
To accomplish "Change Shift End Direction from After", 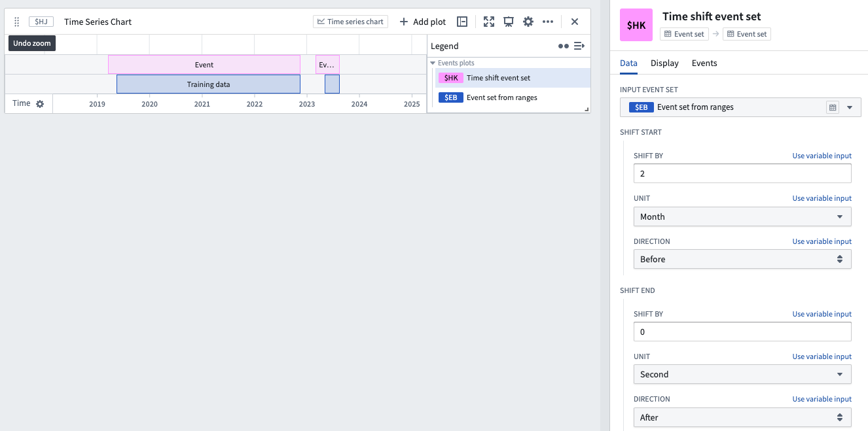I will (x=742, y=417).
